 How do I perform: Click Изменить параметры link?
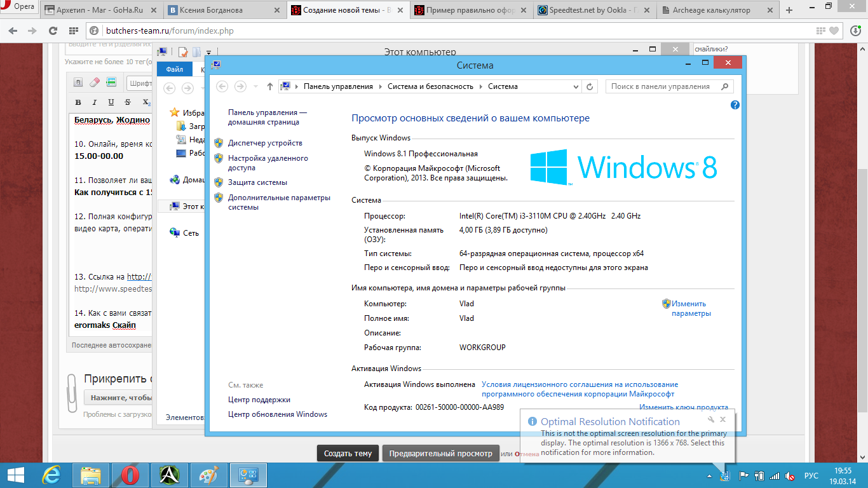[691, 308]
